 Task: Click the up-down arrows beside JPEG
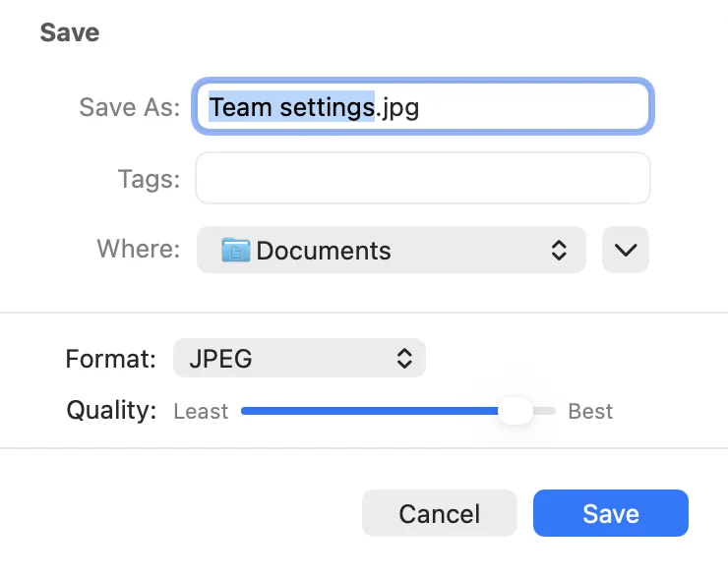click(x=404, y=359)
